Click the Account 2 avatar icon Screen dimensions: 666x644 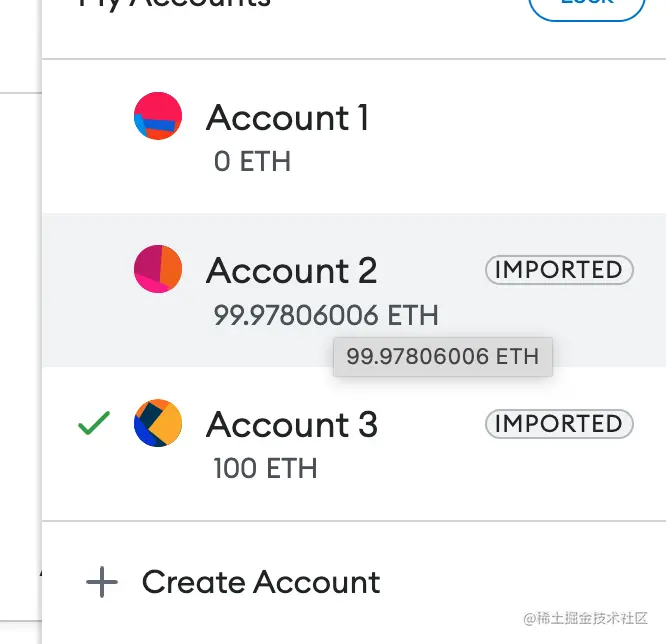(158, 269)
